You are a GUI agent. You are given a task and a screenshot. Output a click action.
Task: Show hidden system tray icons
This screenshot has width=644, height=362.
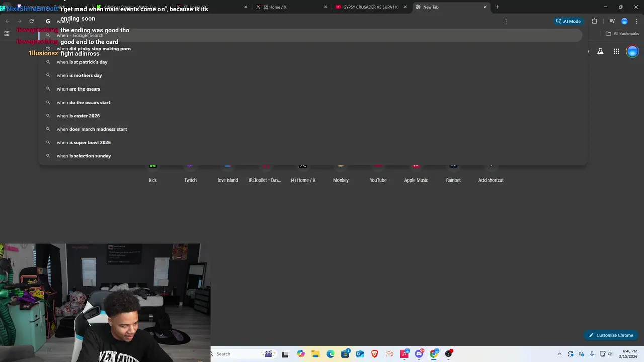559,354
